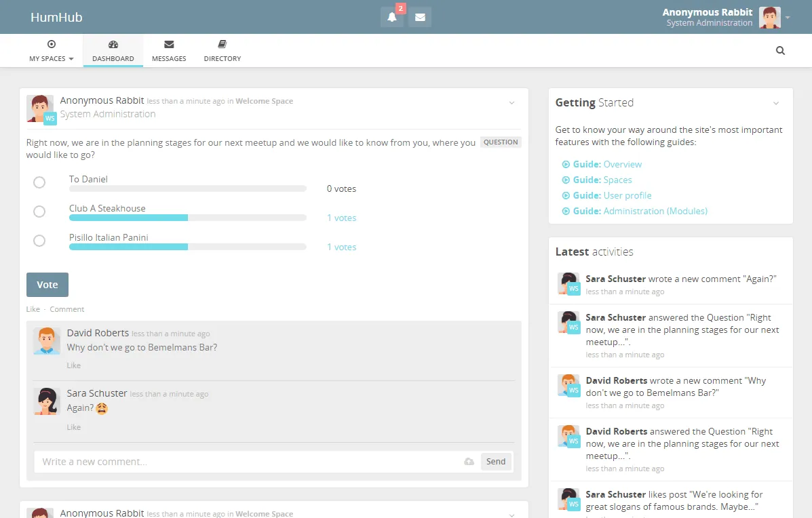Switch to the Dashboard tab
Image resolution: width=812 pixels, height=518 pixels.
pos(113,51)
